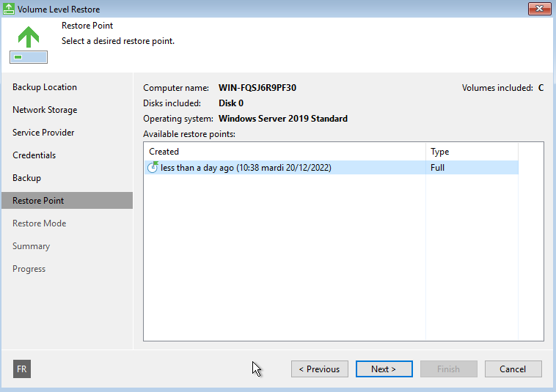The image size is (556, 392).
Task: Click the Progress step in sidebar
Action: click(x=29, y=269)
